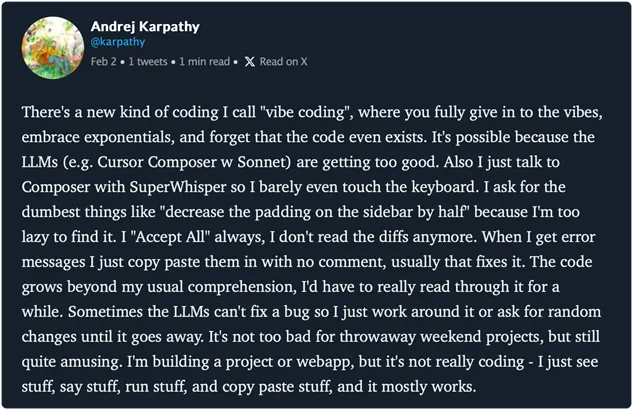Click the X logo icon
The height and width of the screenshot is (410, 633).
pos(250,62)
